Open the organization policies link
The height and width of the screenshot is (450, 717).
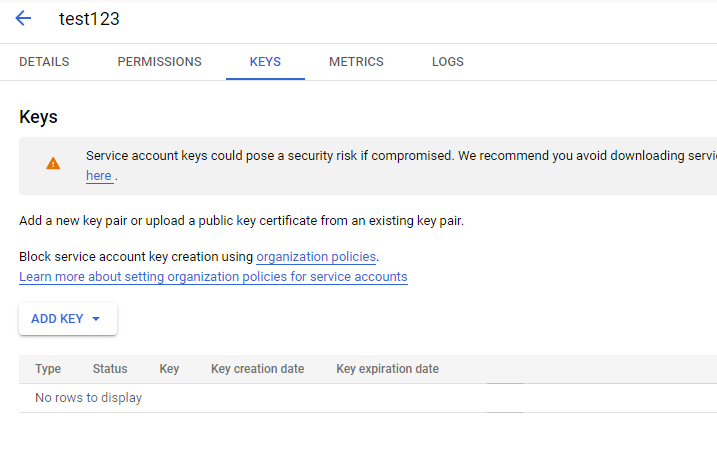point(316,257)
